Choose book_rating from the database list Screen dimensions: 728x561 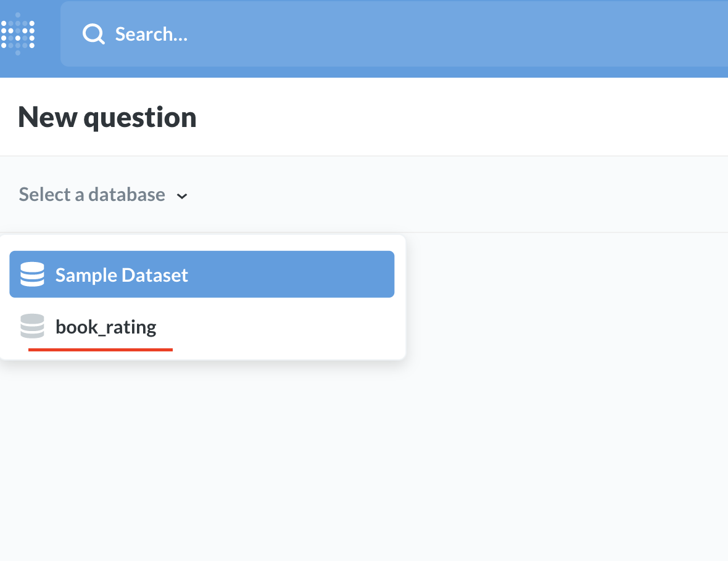point(202,326)
